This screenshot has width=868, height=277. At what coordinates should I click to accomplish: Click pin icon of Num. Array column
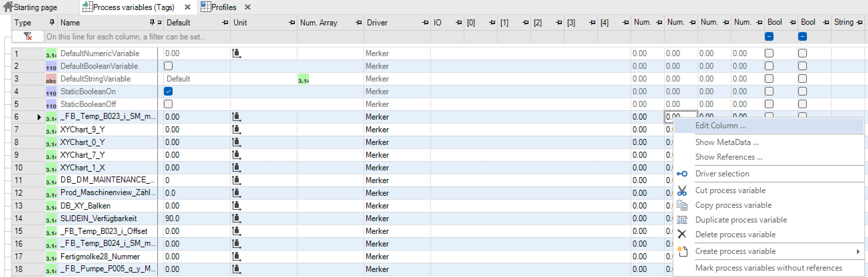click(359, 23)
